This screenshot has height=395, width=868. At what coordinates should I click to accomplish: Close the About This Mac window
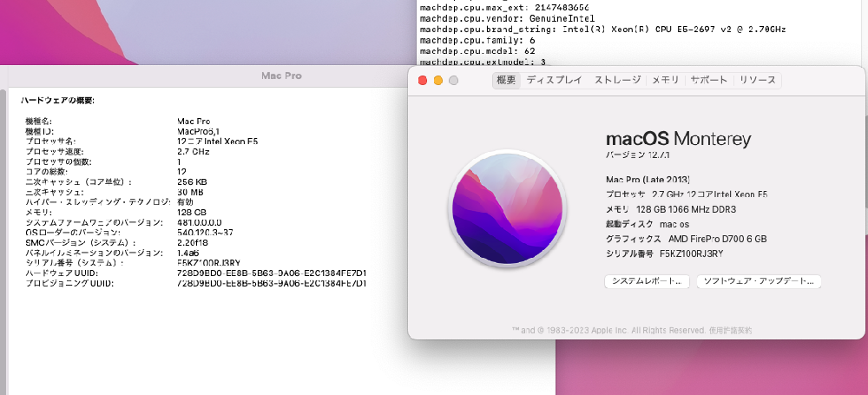pos(423,81)
